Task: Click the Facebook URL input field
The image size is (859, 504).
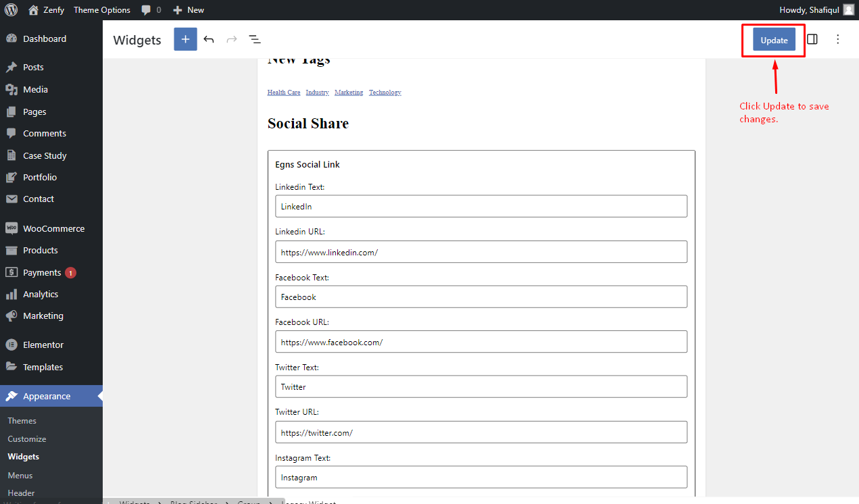Action: 481,342
